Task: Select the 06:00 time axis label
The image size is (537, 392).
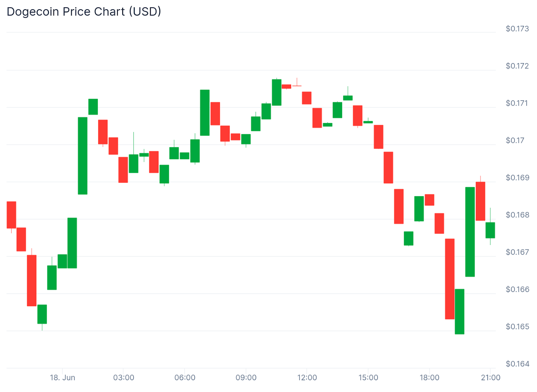Action: pyautogui.click(x=185, y=378)
